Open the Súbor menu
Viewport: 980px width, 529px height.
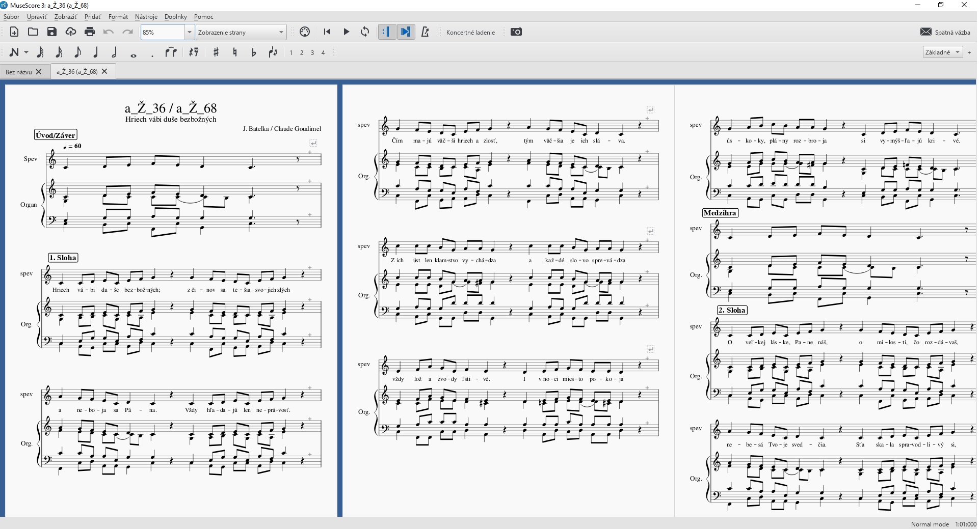11,17
